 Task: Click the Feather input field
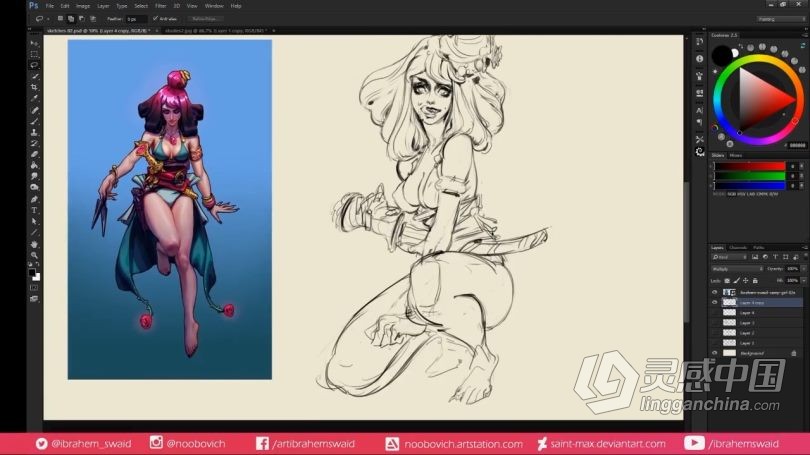tap(136, 19)
